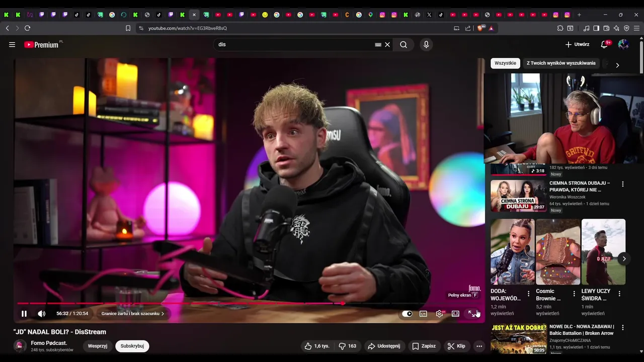Go back in the browser

coord(8,28)
